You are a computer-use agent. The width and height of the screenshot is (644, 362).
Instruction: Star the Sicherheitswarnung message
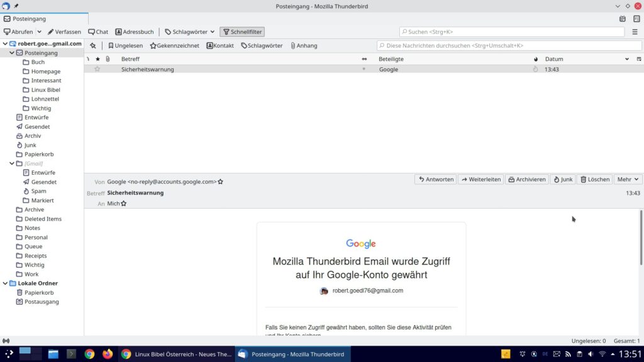pos(97,69)
